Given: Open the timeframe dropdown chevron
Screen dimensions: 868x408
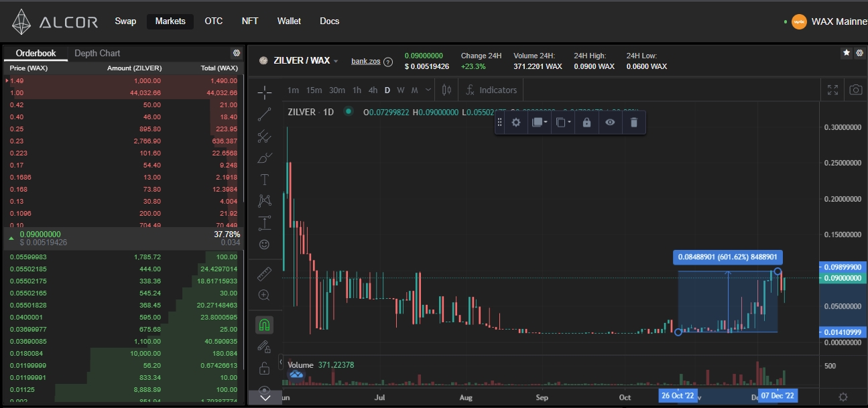Looking at the screenshot, I should [429, 90].
